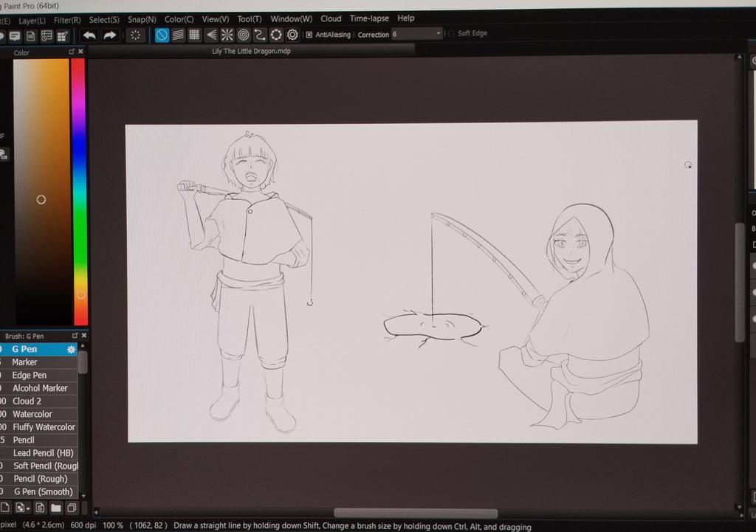This screenshot has width=756, height=532.
Task: Select the concentric circle snap icon
Action: tap(244, 35)
